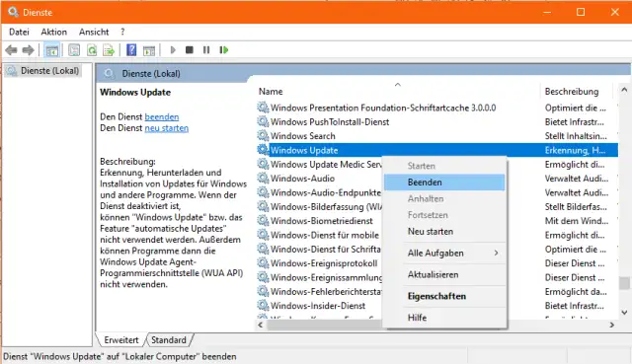632x364 pixels.
Task: Click the 'beenden' link for the service
Action: pyautogui.click(x=162, y=116)
